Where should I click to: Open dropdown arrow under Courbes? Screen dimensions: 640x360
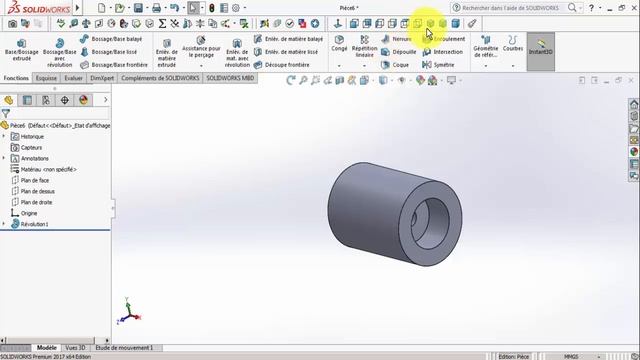coord(513,66)
